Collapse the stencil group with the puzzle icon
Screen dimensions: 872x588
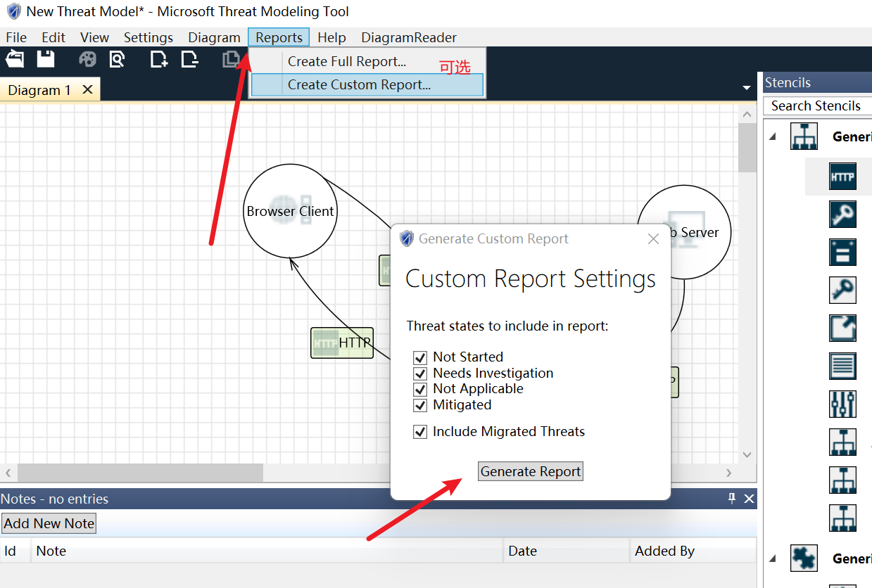773,559
